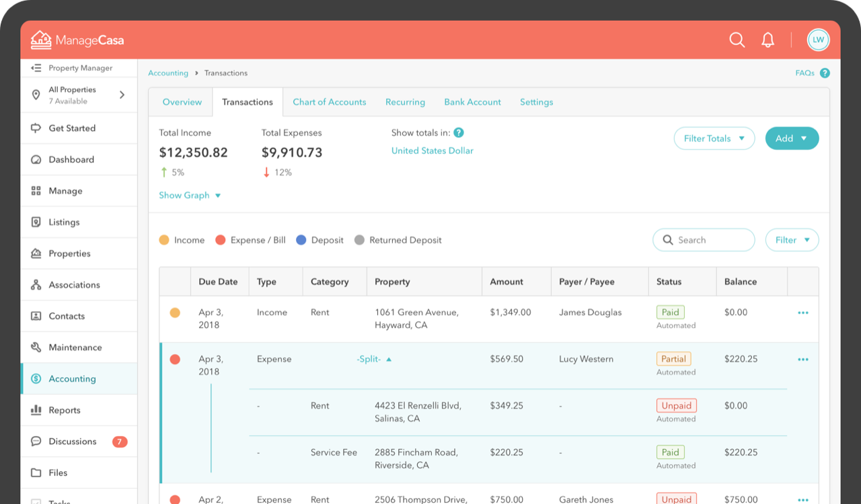Switch to the Overview tab
The image size is (861, 504).
[182, 102]
